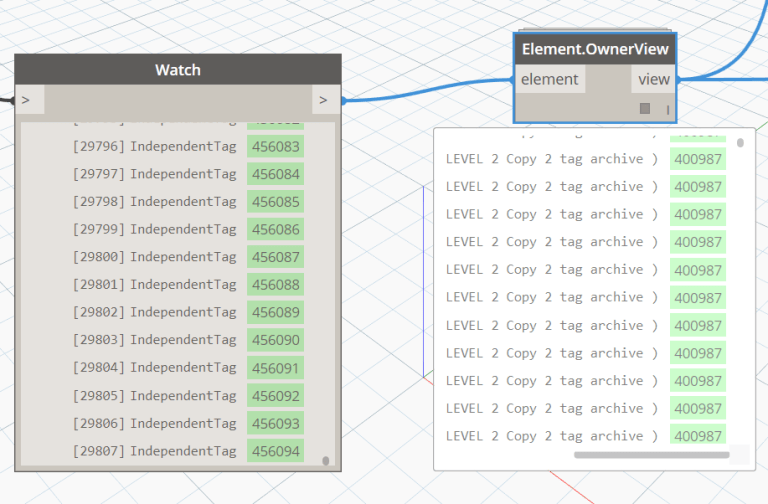Click element ID 456090

[x=275, y=340]
